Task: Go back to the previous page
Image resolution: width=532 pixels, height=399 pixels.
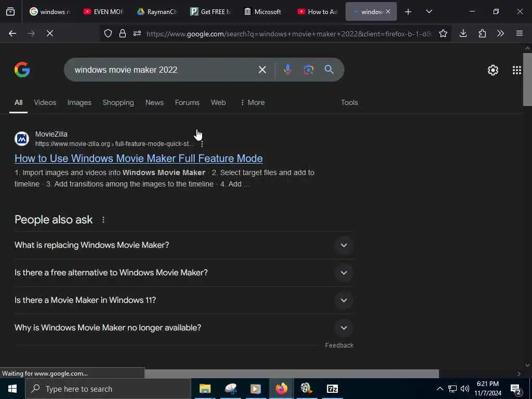Action: [x=12, y=33]
